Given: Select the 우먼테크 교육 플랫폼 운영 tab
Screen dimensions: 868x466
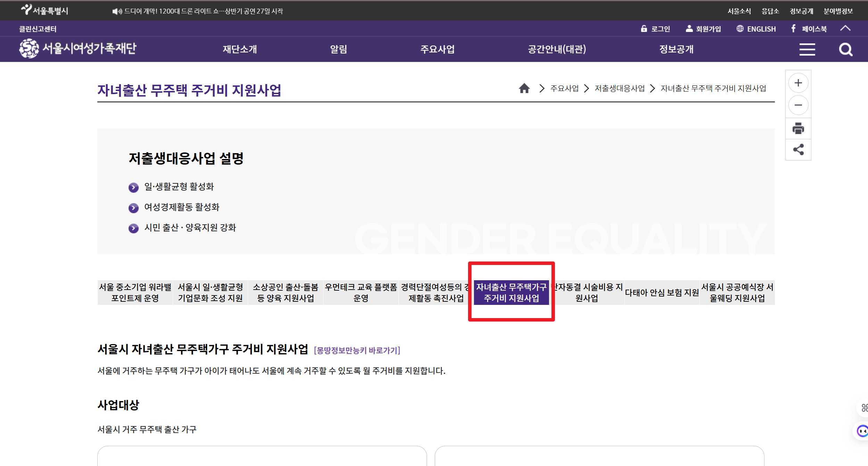Looking at the screenshot, I should pos(361,293).
